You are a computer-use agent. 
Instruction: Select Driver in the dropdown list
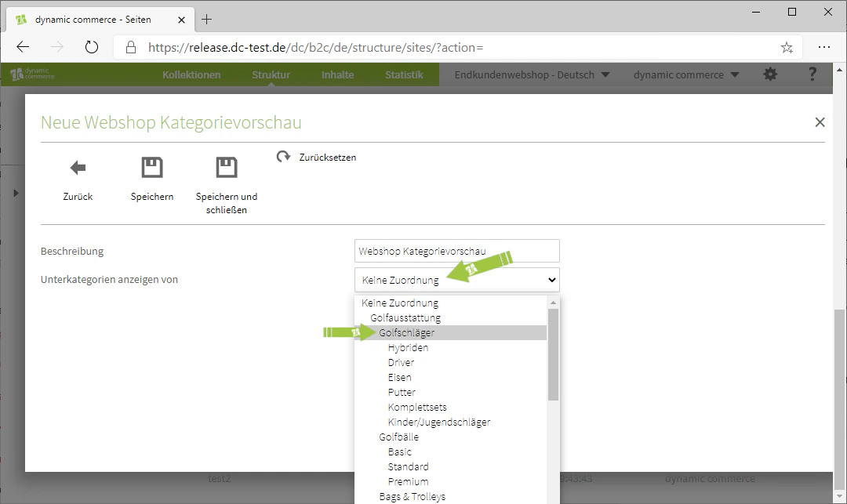[x=451, y=363]
